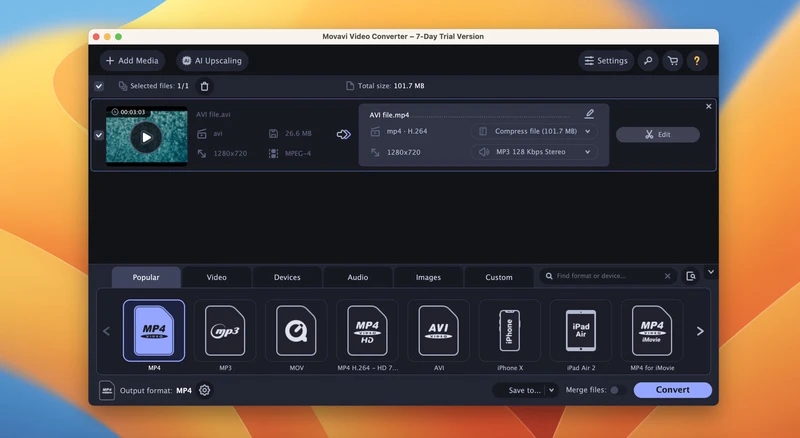Screen dimensions: 800x438
Task: Open the Compress file dropdown
Action: tap(534, 131)
